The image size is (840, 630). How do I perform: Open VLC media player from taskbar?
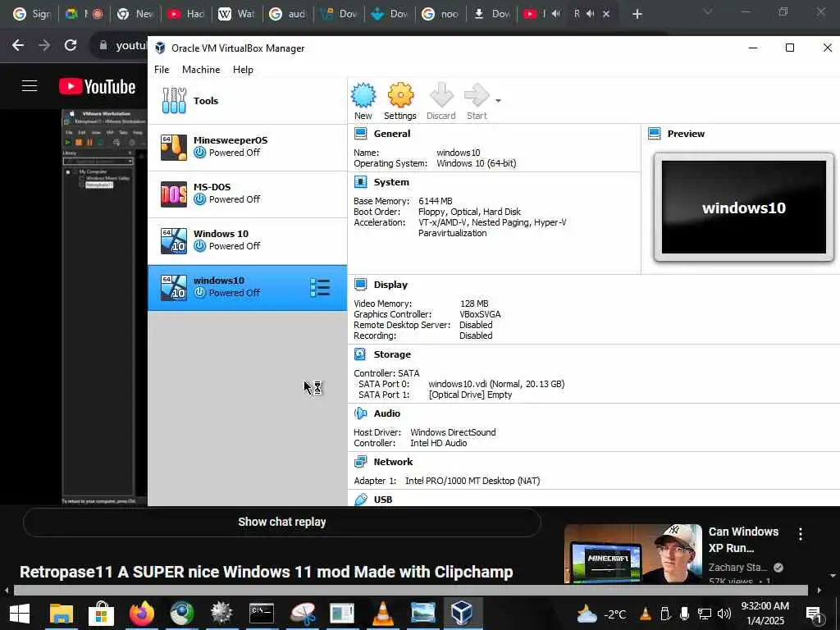pyautogui.click(x=382, y=614)
